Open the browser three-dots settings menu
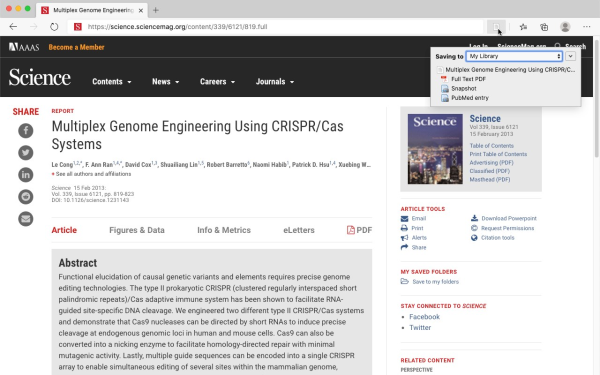Image resolution: width=600 pixels, height=375 pixels. [x=586, y=27]
